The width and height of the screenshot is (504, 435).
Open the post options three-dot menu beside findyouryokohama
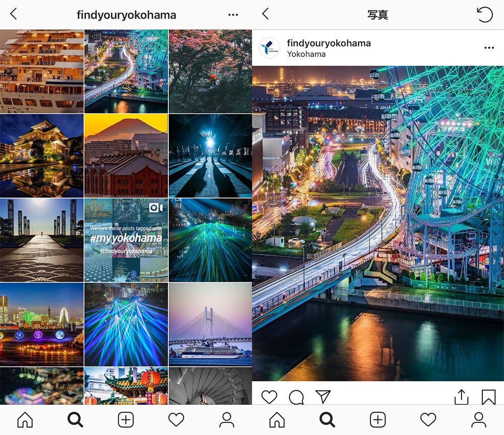click(489, 48)
